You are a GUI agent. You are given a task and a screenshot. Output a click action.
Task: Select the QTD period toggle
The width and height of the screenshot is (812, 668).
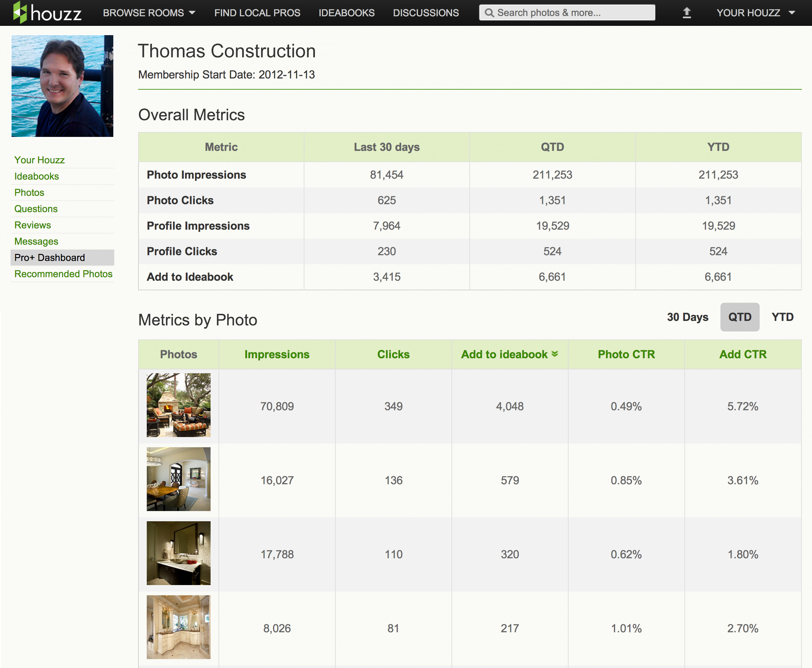(x=739, y=317)
